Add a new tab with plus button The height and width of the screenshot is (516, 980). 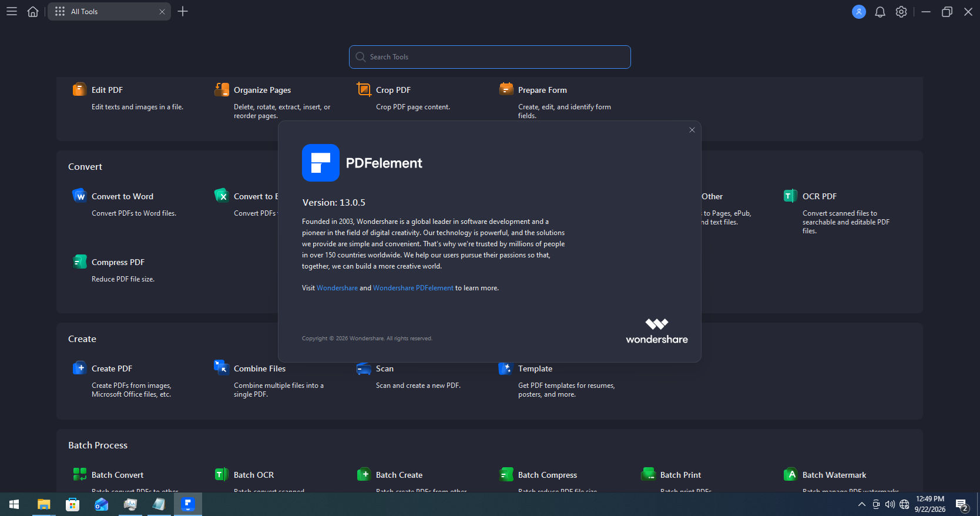pos(183,11)
